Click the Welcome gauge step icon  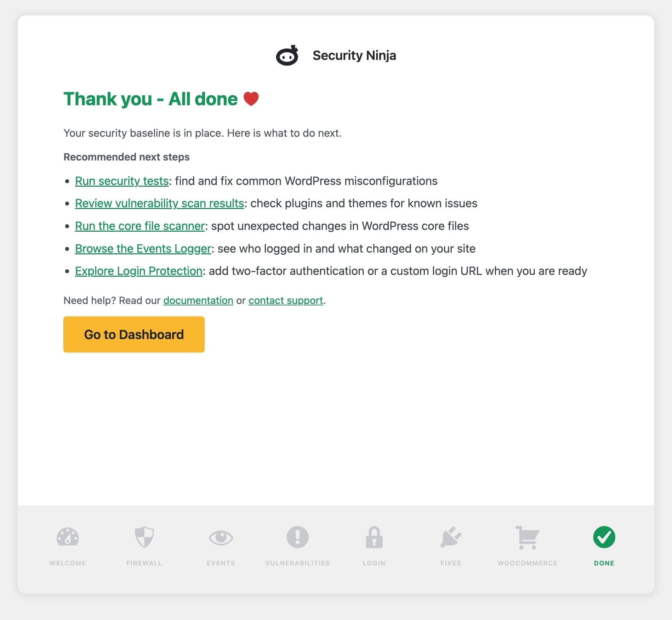pyautogui.click(x=68, y=537)
